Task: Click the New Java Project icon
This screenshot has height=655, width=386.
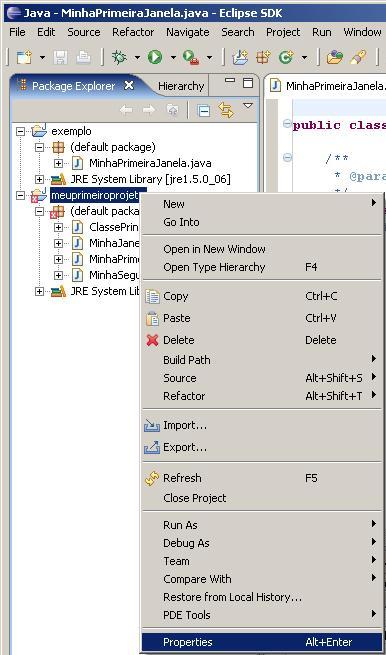Action: tap(240, 57)
